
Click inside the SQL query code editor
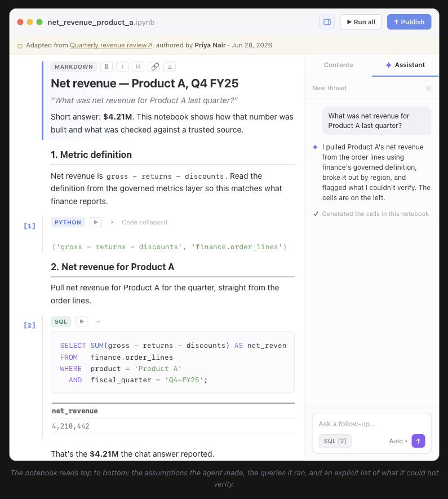tap(172, 362)
